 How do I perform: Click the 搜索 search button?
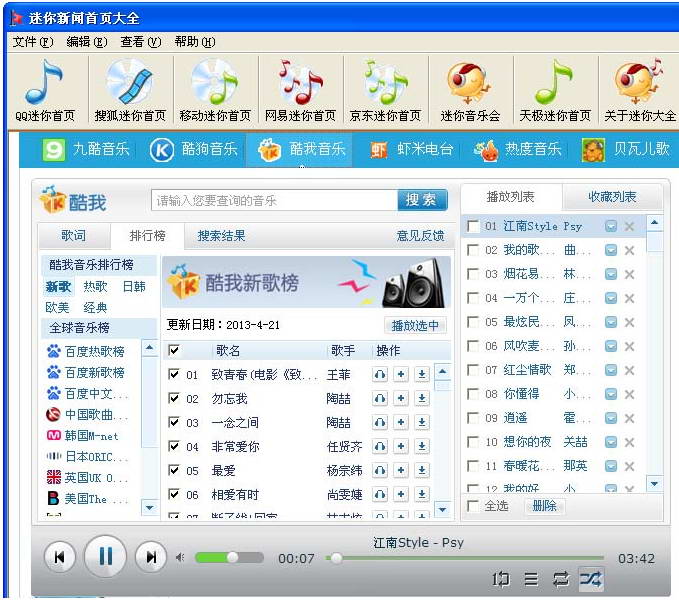pos(422,200)
